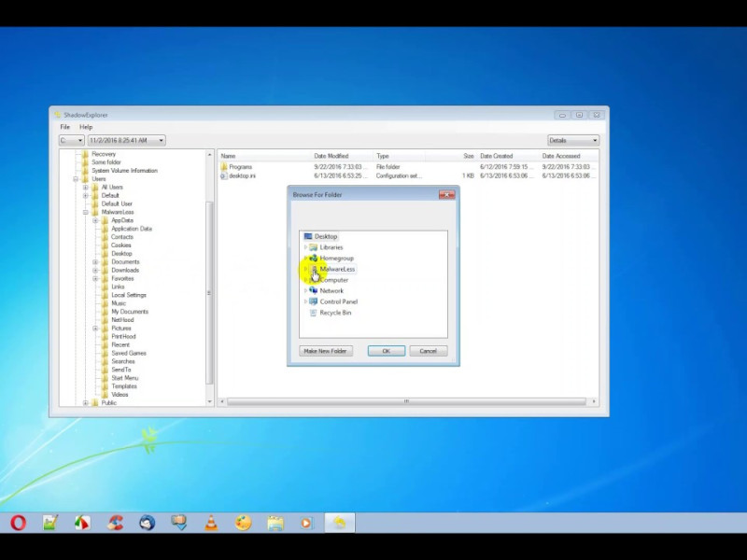Expand the Documents tree node
Viewport: 747px width, 560px height.
95,262
